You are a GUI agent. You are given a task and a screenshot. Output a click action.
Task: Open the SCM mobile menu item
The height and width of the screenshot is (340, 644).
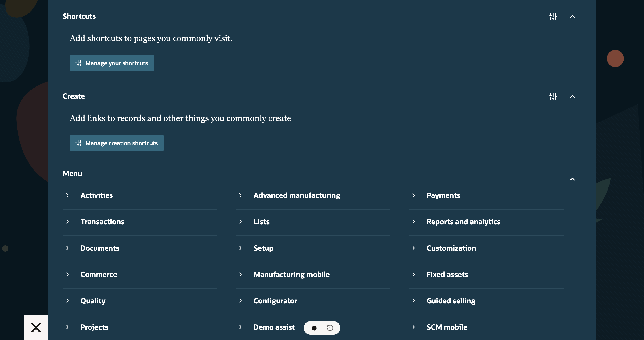(447, 327)
